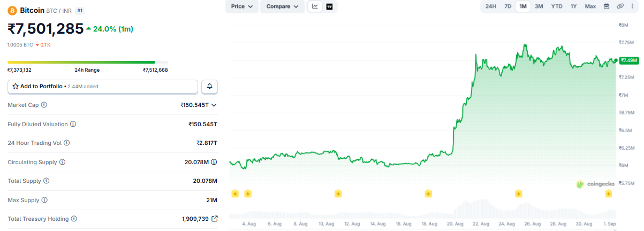Image resolution: width=644 pixels, height=231 pixels.
Task: Click the bell price alert button
Action: point(209,86)
